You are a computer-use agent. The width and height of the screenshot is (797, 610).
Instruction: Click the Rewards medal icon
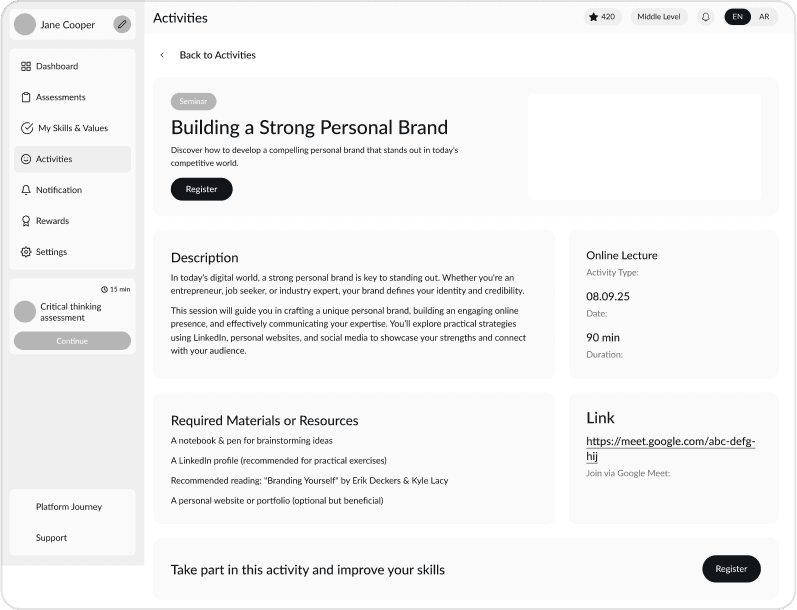click(x=26, y=221)
